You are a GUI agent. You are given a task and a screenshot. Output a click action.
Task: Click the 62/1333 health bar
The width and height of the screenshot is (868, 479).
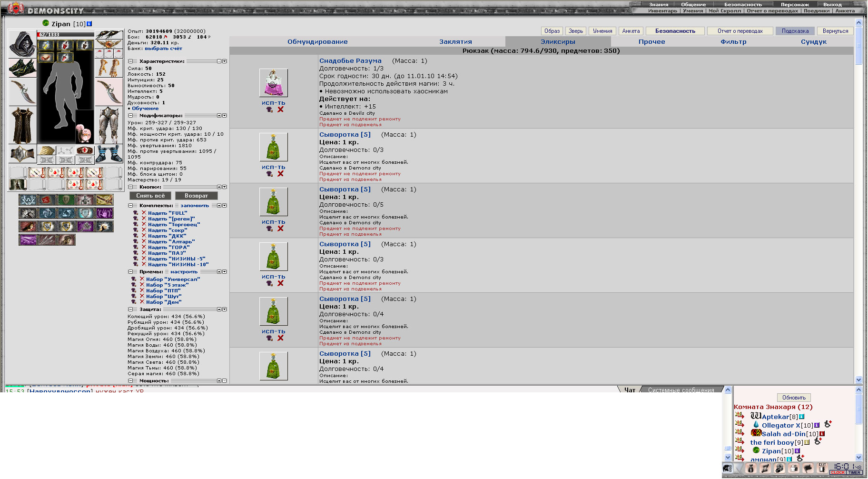pyautogui.click(x=66, y=35)
